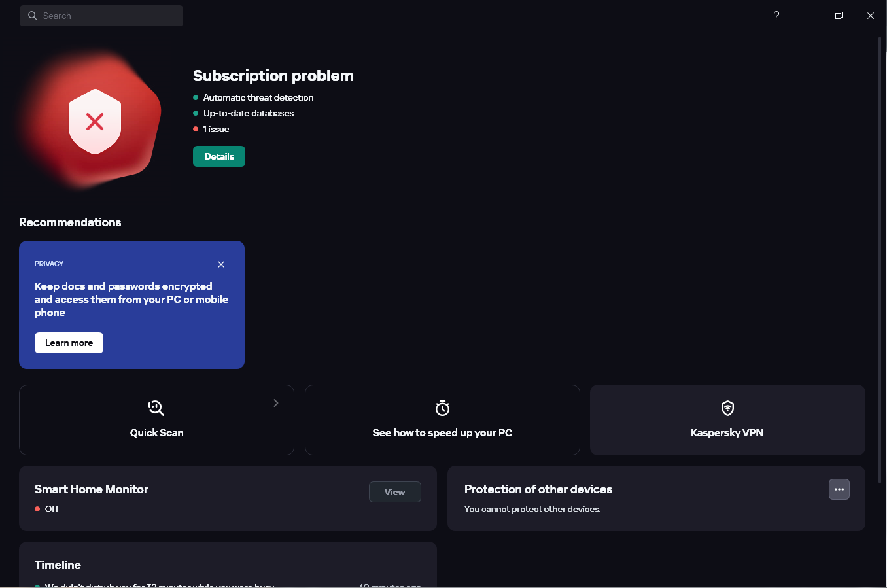This screenshot has width=887, height=588.
Task: Dismiss the Privacy recommendation card
Action: (x=221, y=264)
